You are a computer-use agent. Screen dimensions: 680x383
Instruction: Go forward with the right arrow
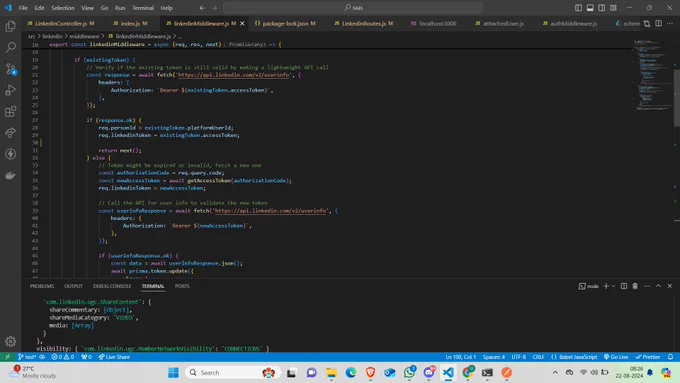click(214, 8)
